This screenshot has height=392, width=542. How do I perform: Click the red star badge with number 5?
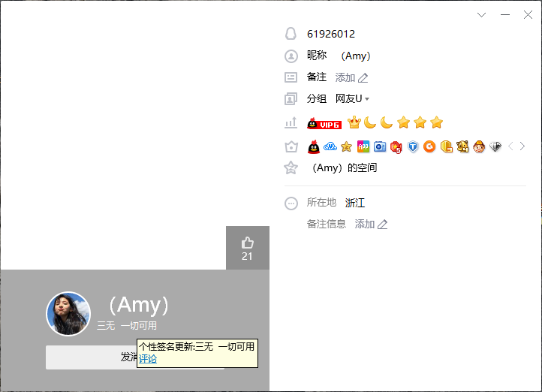point(396,147)
